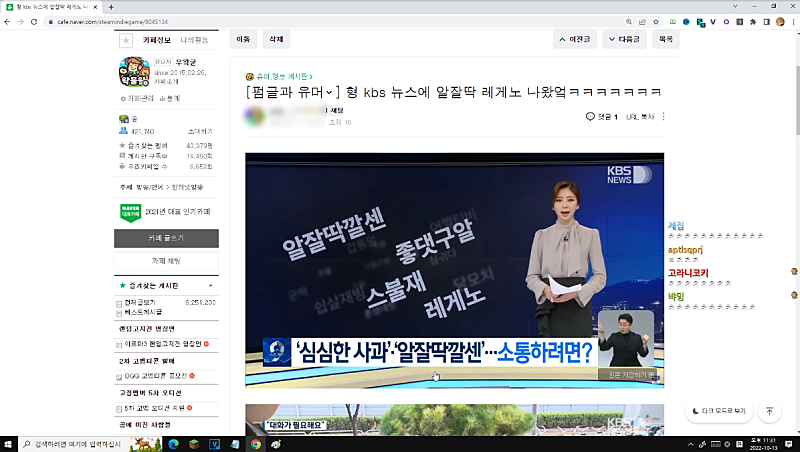Open the post's three-dot more menu
Screen dimensions: 800x452
click(663, 117)
